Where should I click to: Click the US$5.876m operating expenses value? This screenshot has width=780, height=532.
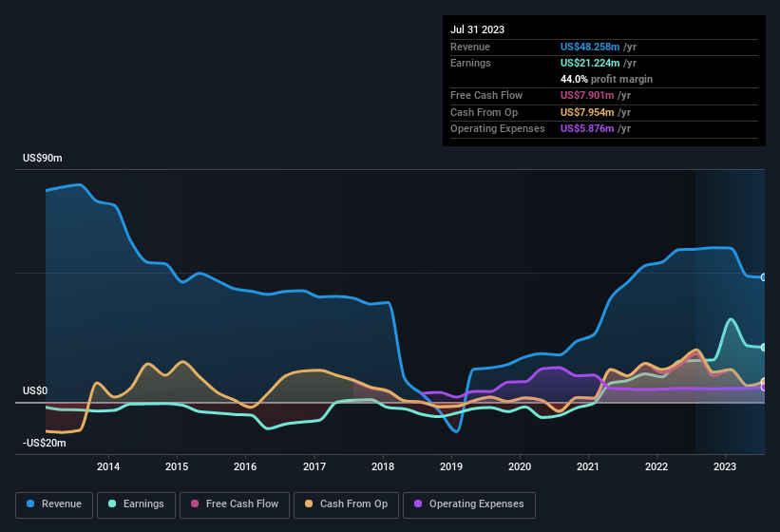pyautogui.click(x=587, y=128)
